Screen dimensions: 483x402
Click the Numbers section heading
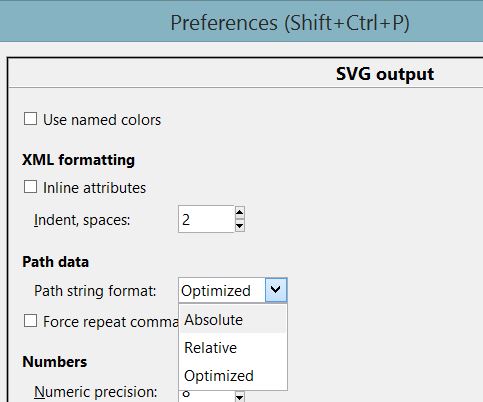point(55,362)
